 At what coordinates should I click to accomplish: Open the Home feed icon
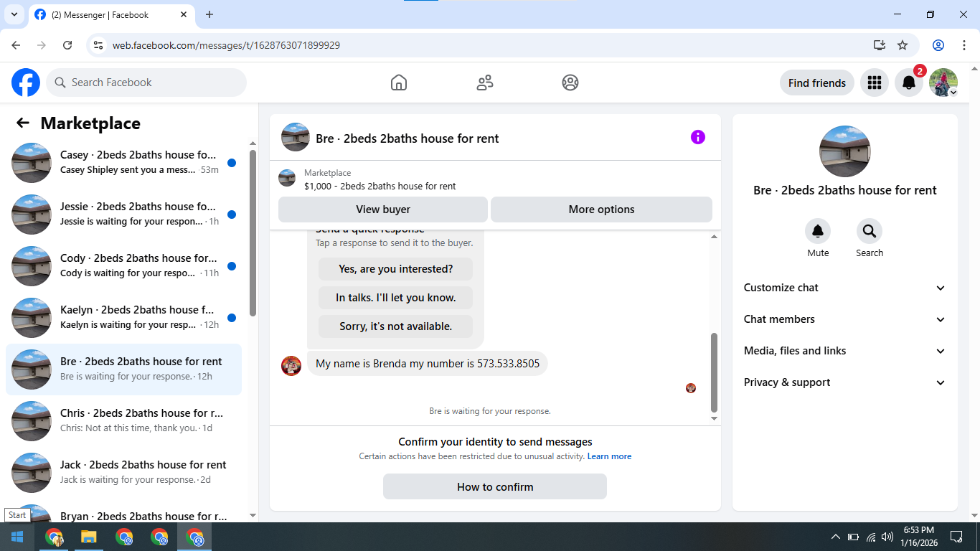[399, 83]
